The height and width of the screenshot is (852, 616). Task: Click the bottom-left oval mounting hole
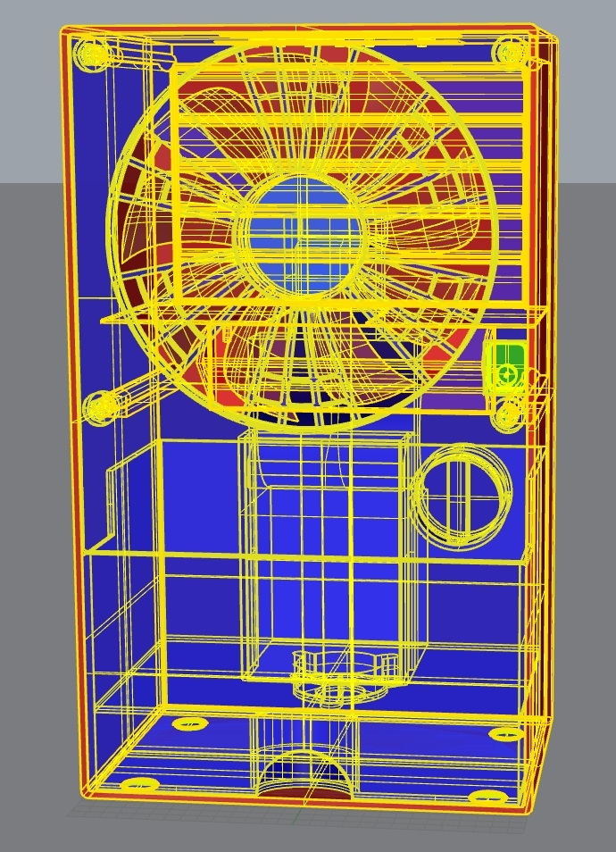coord(135,784)
